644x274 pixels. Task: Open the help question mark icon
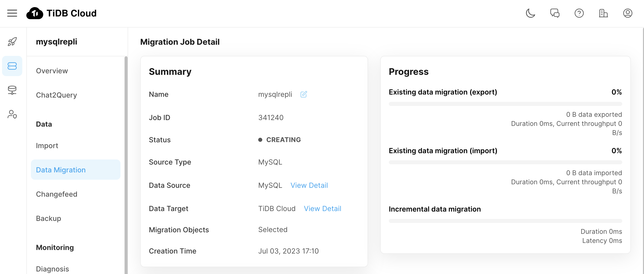tap(579, 13)
